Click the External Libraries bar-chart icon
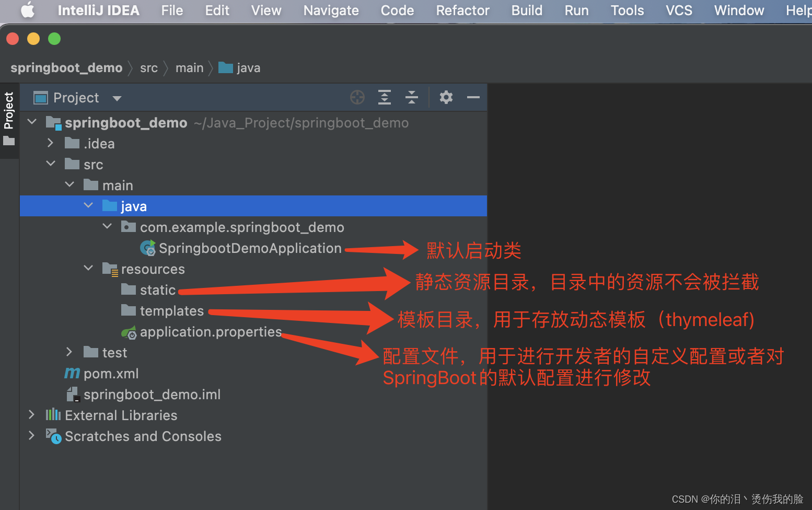This screenshot has height=510, width=812. pos(53,415)
